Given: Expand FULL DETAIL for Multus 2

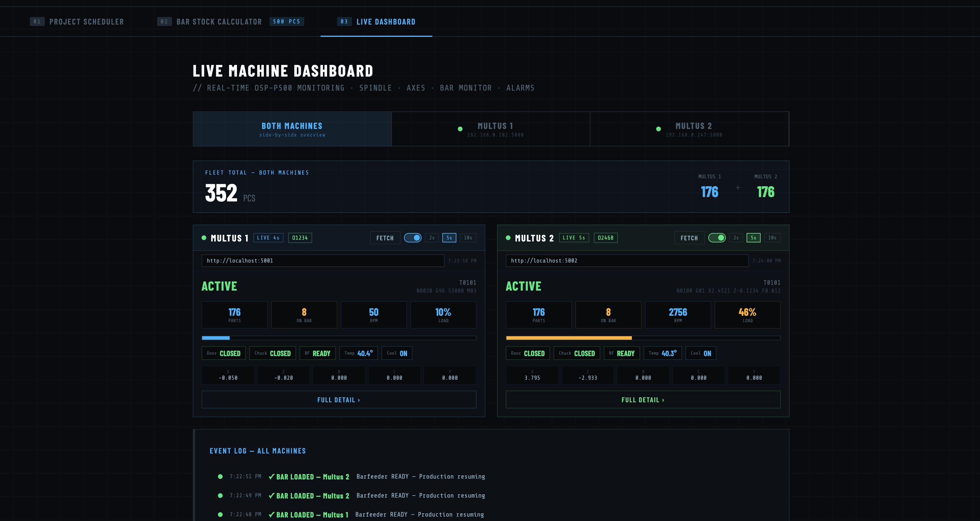Looking at the screenshot, I should point(642,400).
